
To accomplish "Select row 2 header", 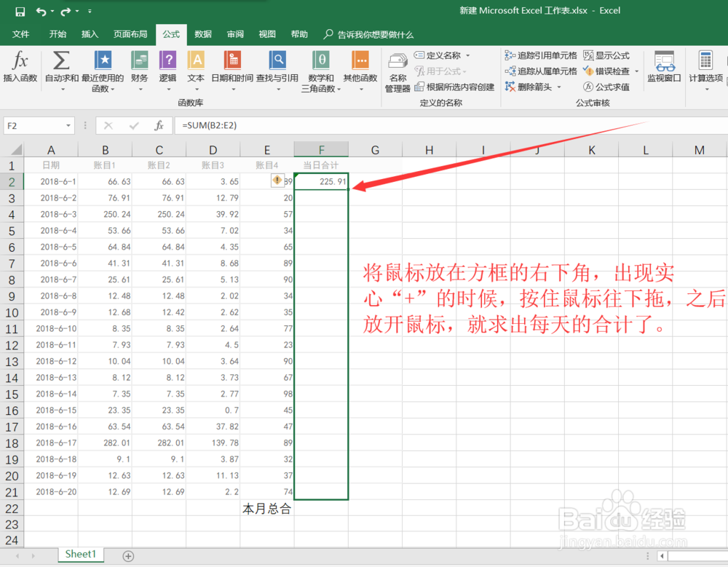I will point(12,181).
